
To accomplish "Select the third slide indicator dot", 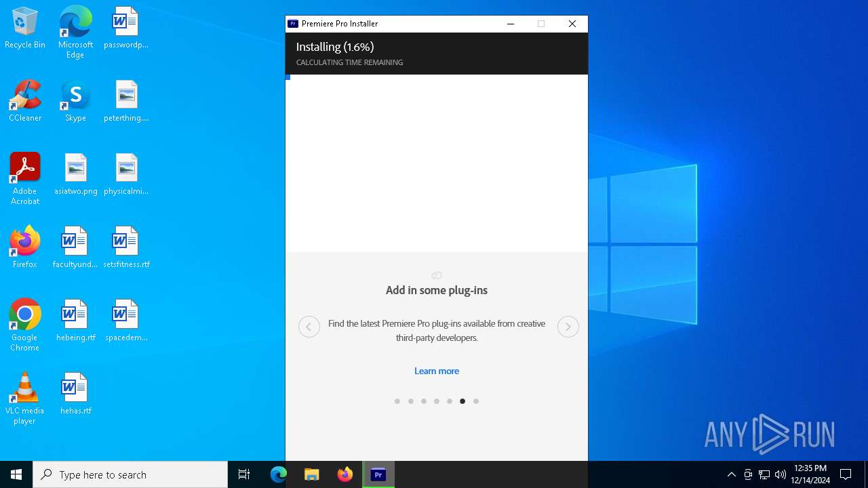I will click(424, 401).
